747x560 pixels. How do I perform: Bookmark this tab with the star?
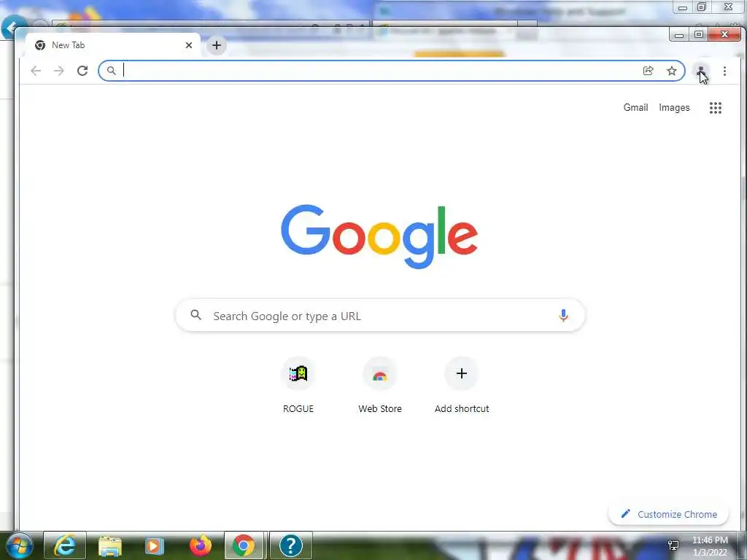click(x=672, y=71)
